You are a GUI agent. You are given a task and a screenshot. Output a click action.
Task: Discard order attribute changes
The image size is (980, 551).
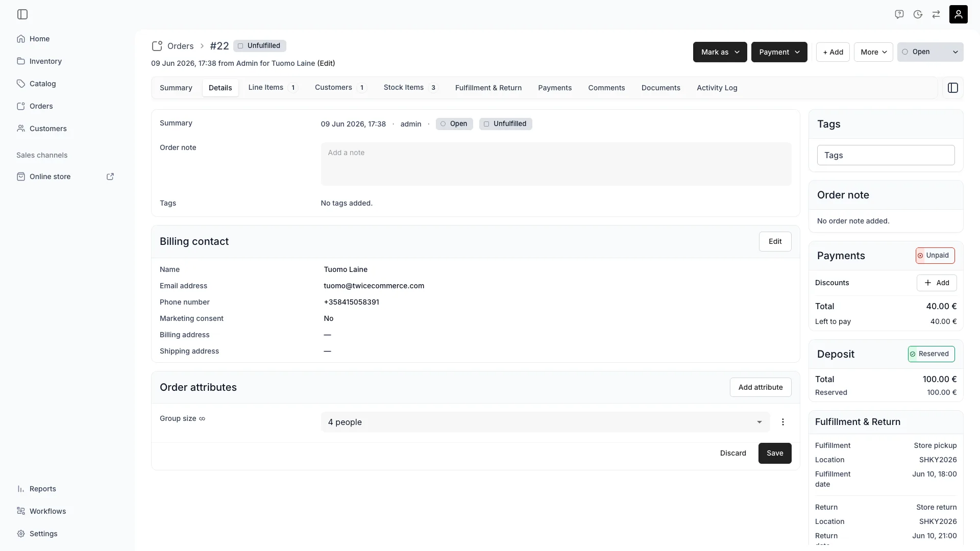pyautogui.click(x=733, y=453)
